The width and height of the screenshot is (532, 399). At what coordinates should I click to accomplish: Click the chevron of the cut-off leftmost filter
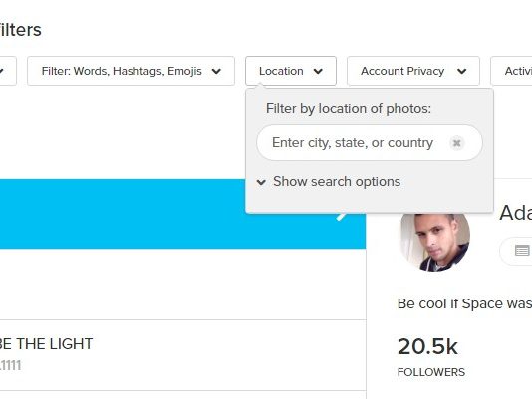pyautogui.click(x=1, y=72)
